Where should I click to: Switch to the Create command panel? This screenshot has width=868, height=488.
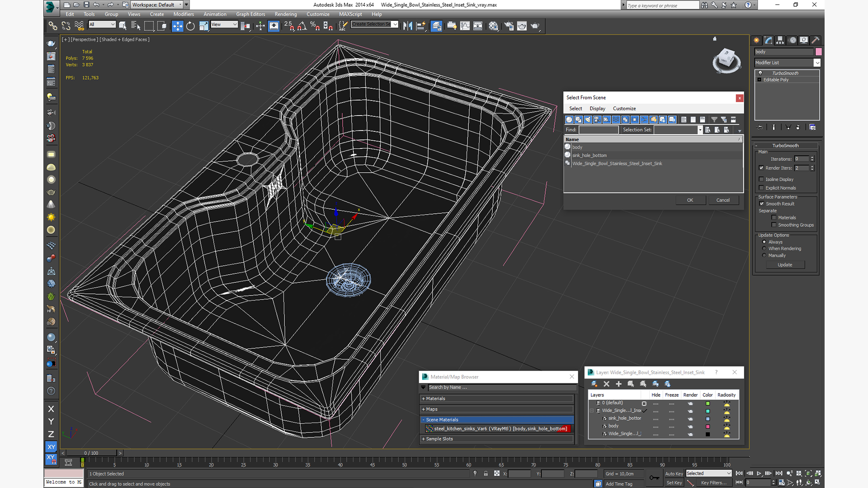click(756, 40)
